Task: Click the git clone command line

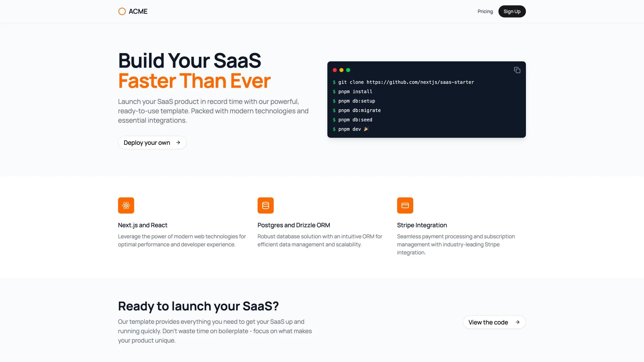Action: click(406, 82)
